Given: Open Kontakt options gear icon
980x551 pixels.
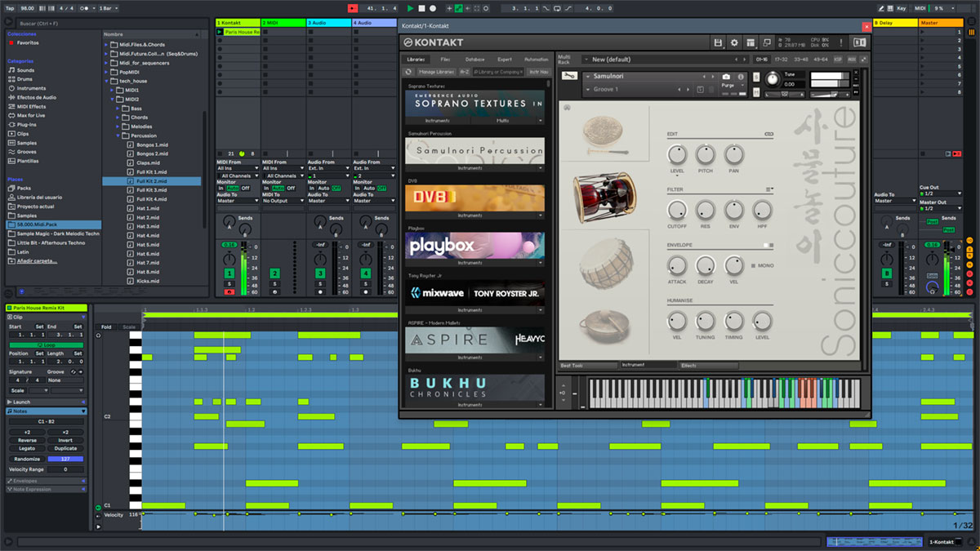Looking at the screenshot, I should click(734, 42).
